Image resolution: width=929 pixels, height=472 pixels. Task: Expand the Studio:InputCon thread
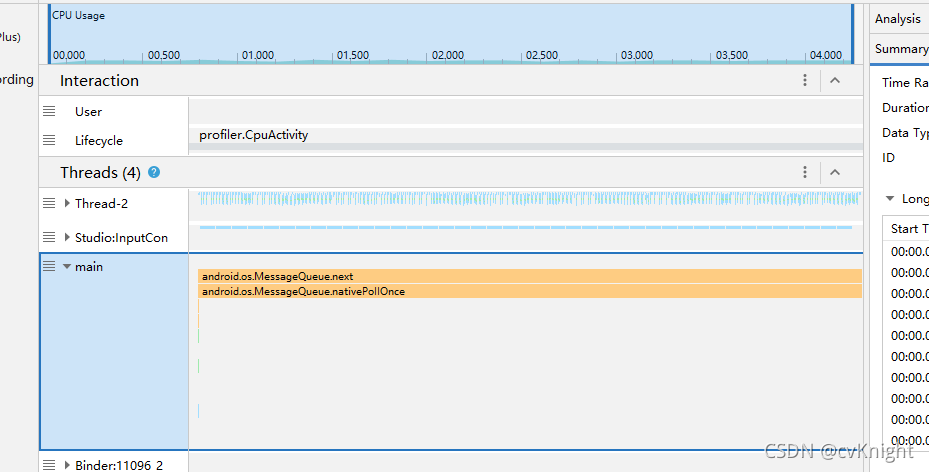[x=67, y=237]
